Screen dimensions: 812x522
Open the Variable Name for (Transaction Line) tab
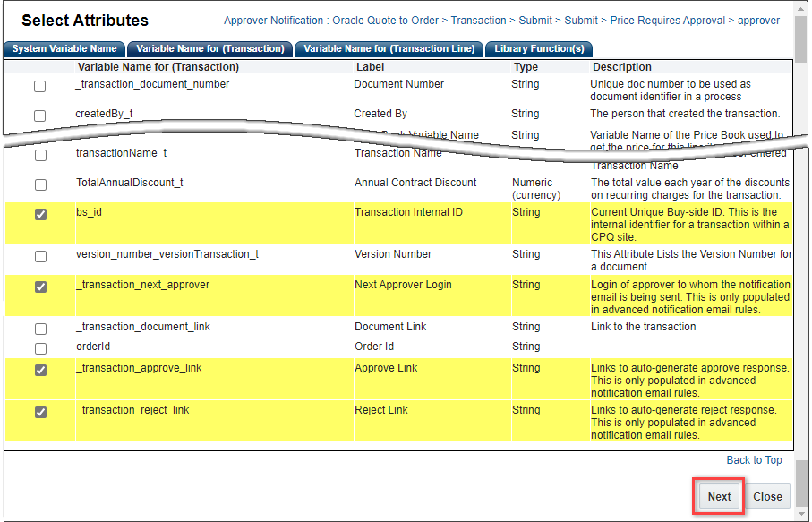[x=389, y=49]
